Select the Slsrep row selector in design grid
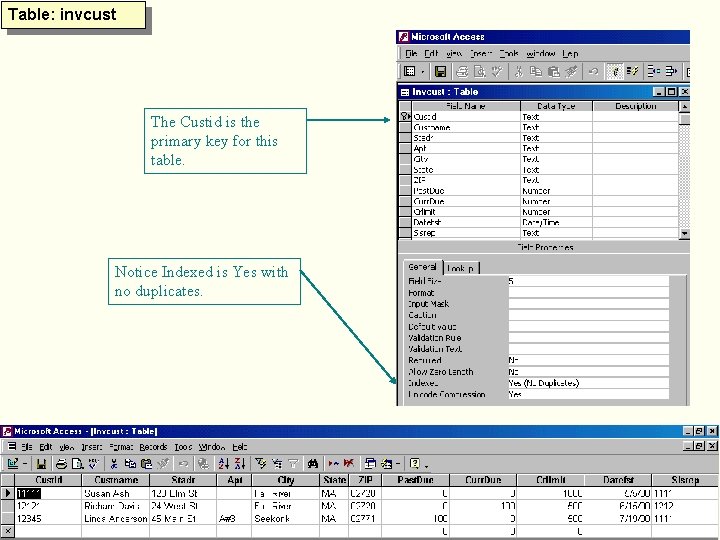 pyautogui.click(x=405, y=233)
